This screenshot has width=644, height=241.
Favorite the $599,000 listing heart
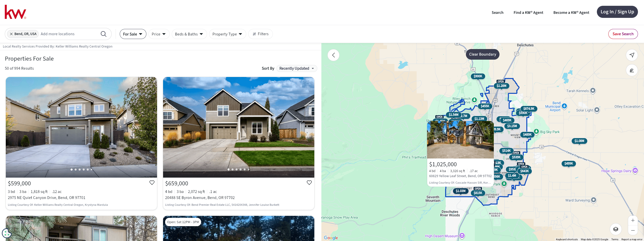152,183
